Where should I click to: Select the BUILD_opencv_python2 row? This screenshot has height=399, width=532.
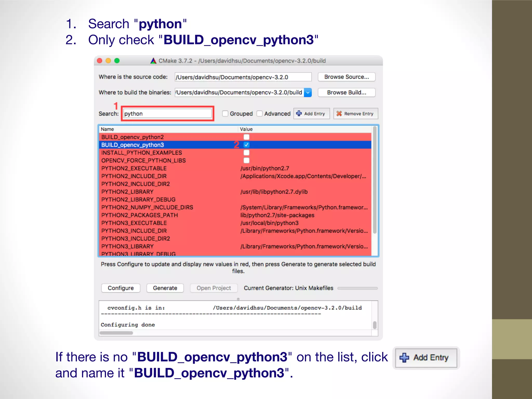click(x=235, y=137)
